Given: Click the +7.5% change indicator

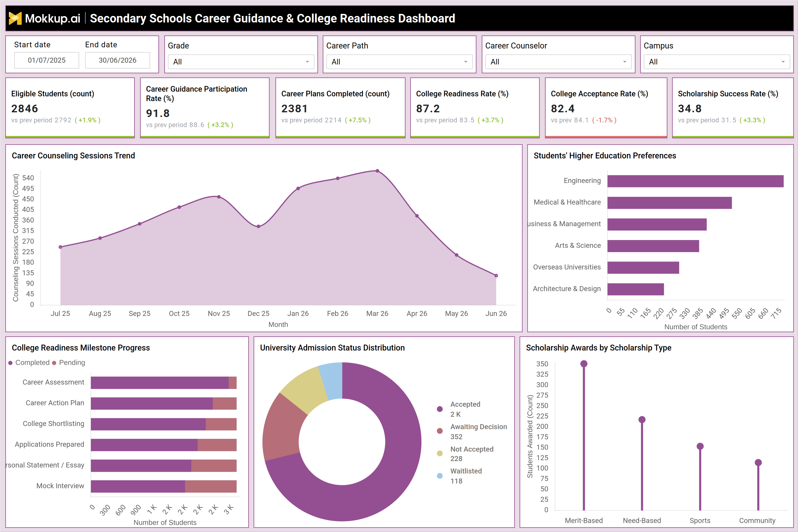Looking at the screenshot, I should click(x=358, y=120).
